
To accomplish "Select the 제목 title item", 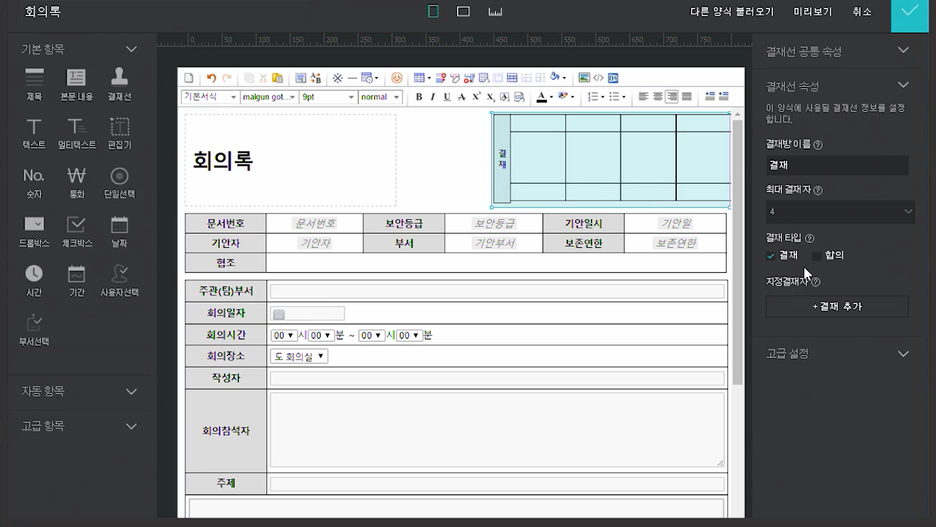I will click(34, 84).
